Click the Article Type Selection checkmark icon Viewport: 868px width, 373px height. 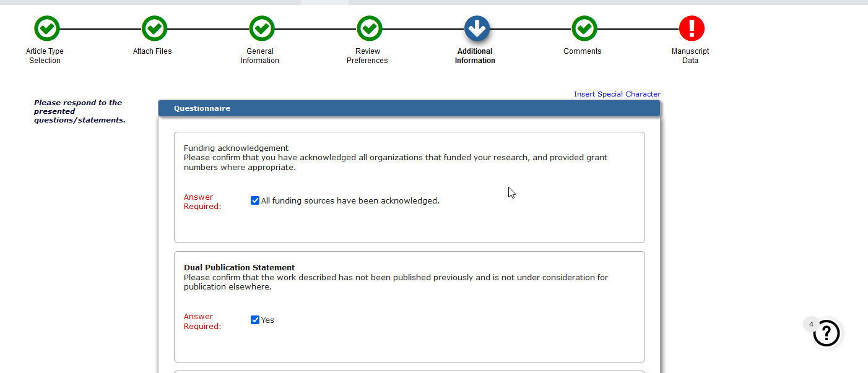click(x=47, y=28)
